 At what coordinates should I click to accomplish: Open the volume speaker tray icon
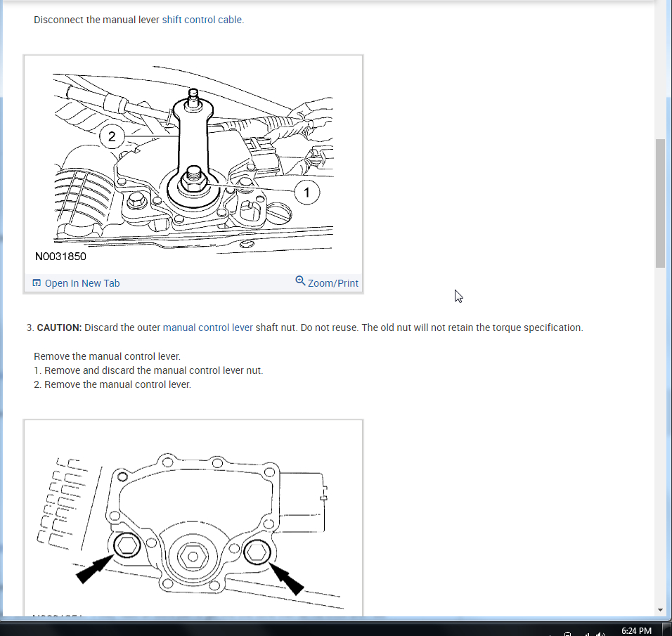600,633
